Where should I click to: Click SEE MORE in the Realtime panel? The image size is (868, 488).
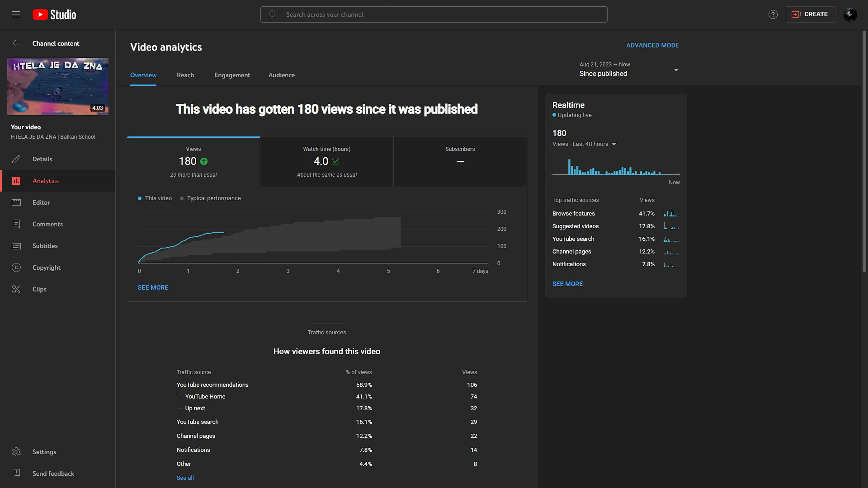coord(567,284)
